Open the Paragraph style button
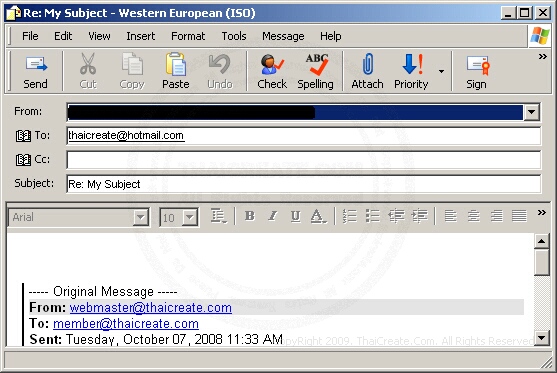The image size is (557, 373). click(x=218, y=216)
